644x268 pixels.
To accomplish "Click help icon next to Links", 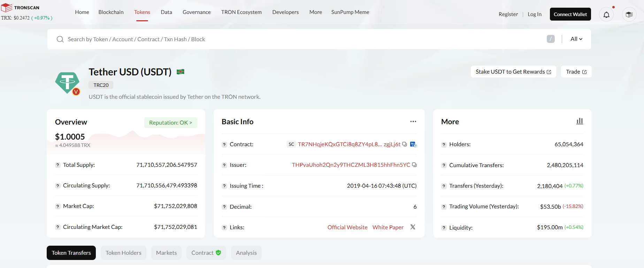I will [224, 228].
